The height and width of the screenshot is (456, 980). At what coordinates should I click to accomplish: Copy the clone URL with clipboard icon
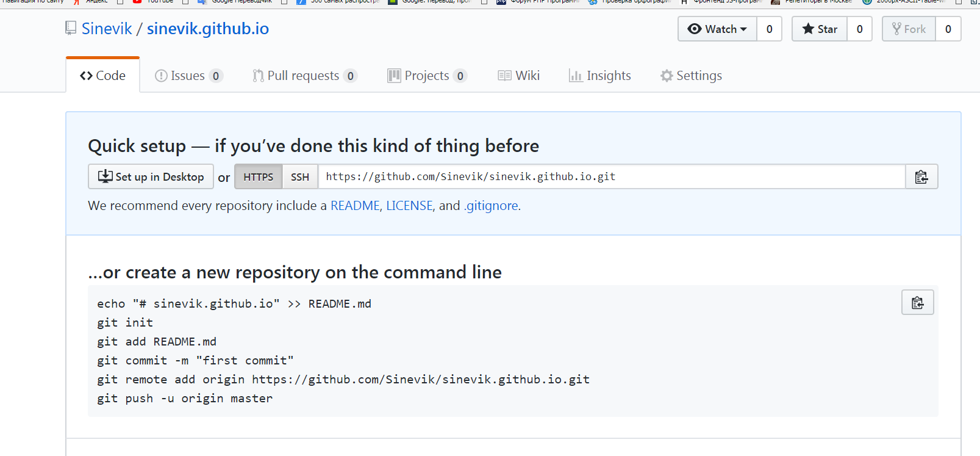(921, 177)
